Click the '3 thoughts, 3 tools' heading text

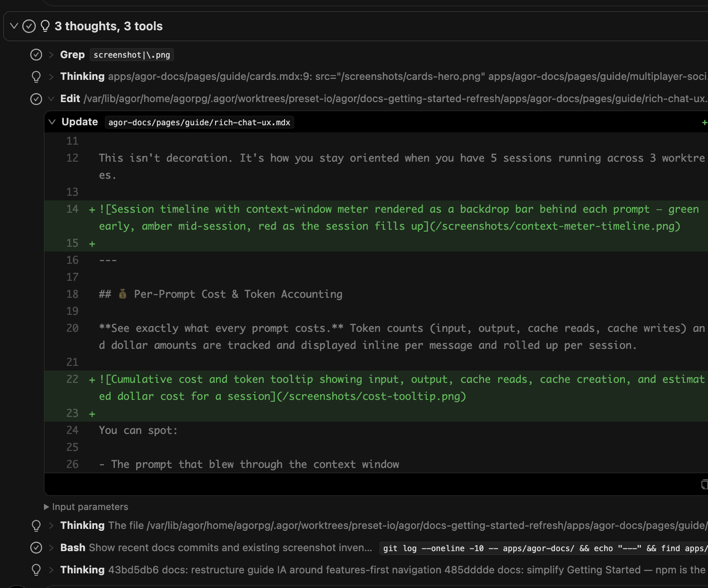pos(109,26)
